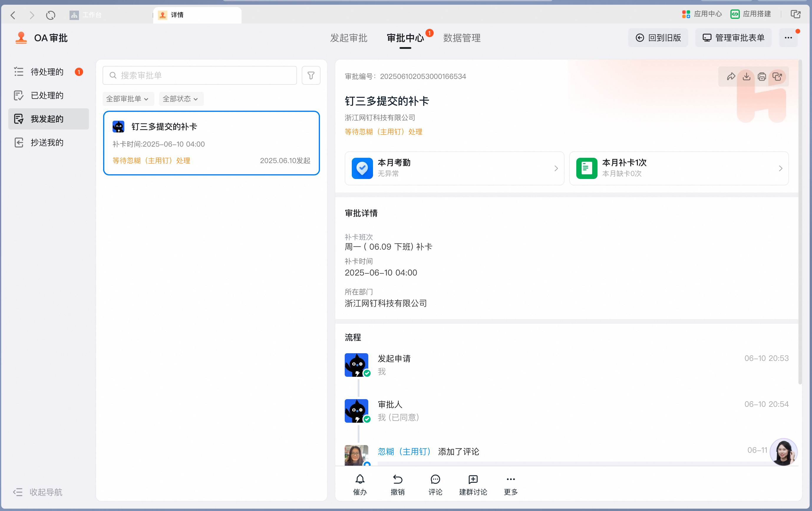Click the 发起申请 avatar
Viewport: 812px width, 511px height.
[357, 365]
